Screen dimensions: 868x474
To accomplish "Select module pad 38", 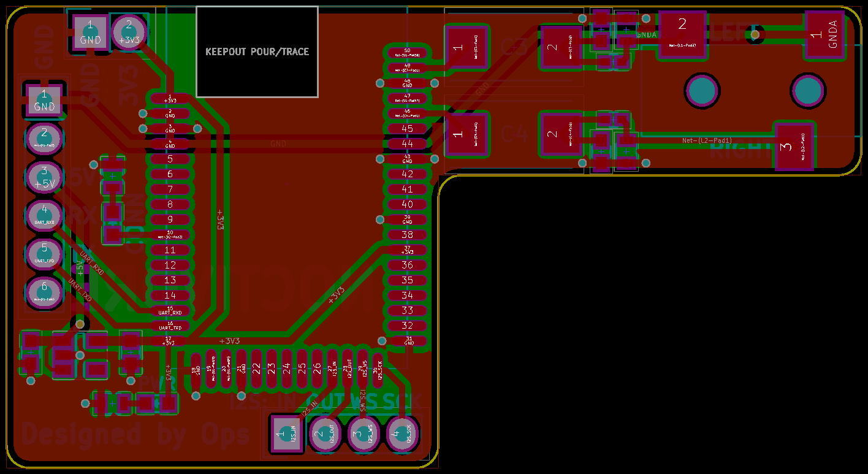I will (x=407, y=235).
